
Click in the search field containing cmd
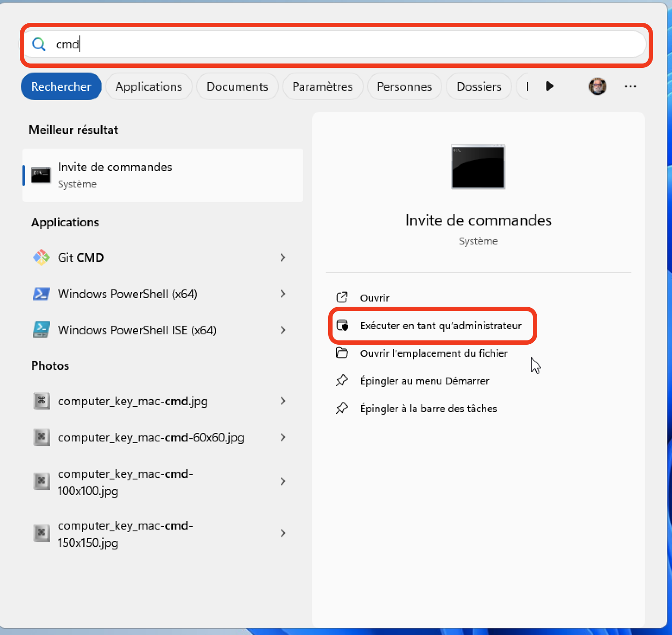[335, 44]
